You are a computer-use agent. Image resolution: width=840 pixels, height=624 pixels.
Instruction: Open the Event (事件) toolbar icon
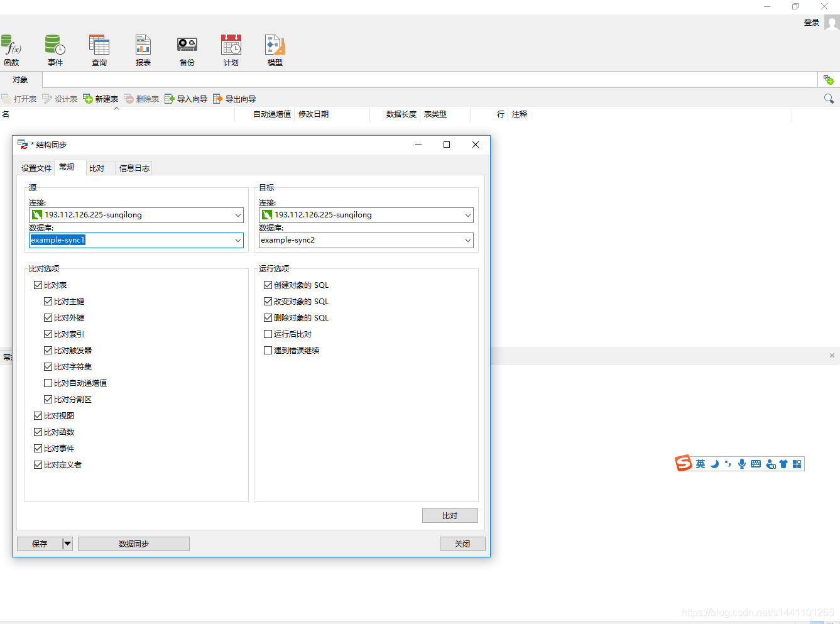55,50
